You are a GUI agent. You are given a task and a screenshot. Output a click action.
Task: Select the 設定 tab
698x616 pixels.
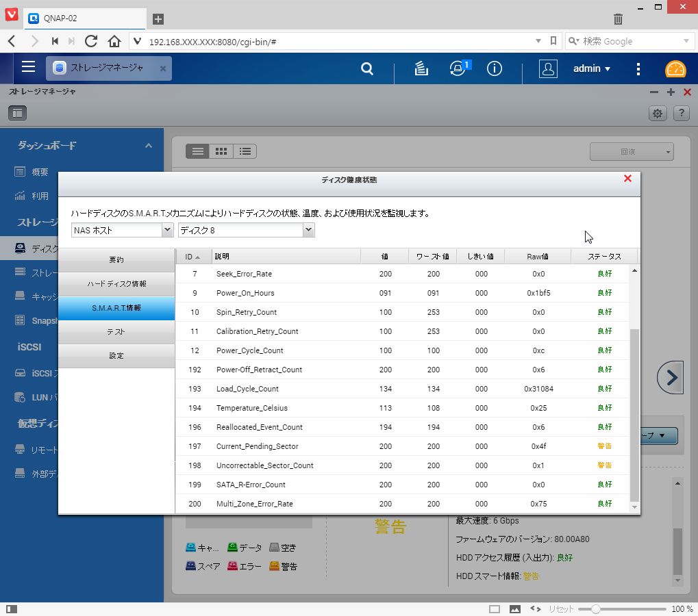point(116,356)
